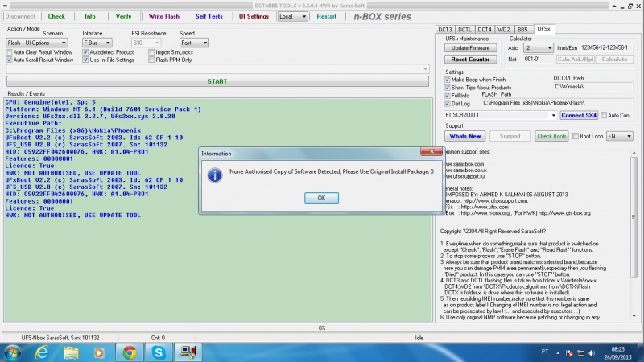
Task: Click the Action Center flag icon
Action: [x=569, y=353]
